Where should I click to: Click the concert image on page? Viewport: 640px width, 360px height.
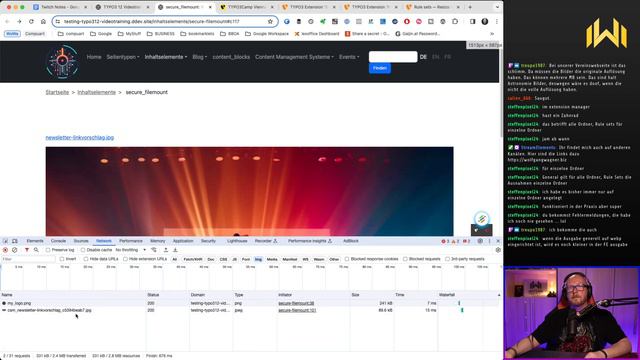pyautogui.click(x=249, y=191)
